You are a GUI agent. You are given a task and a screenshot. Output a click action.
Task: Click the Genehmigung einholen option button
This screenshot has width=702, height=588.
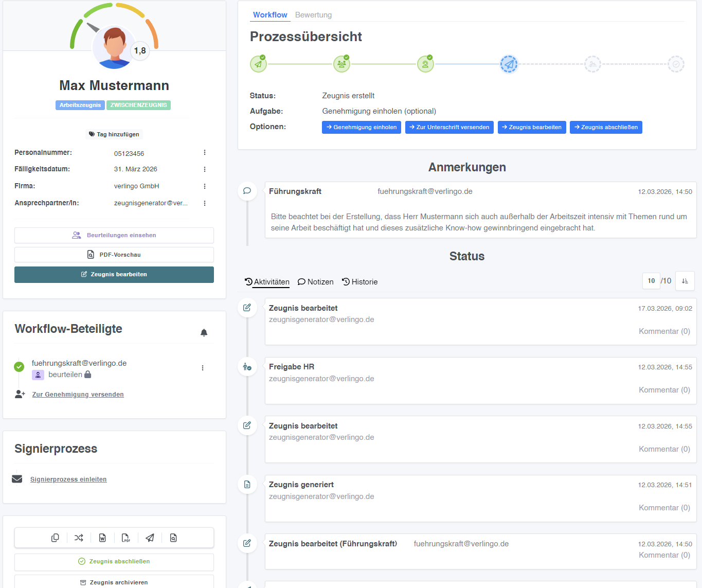coord(362,127)
